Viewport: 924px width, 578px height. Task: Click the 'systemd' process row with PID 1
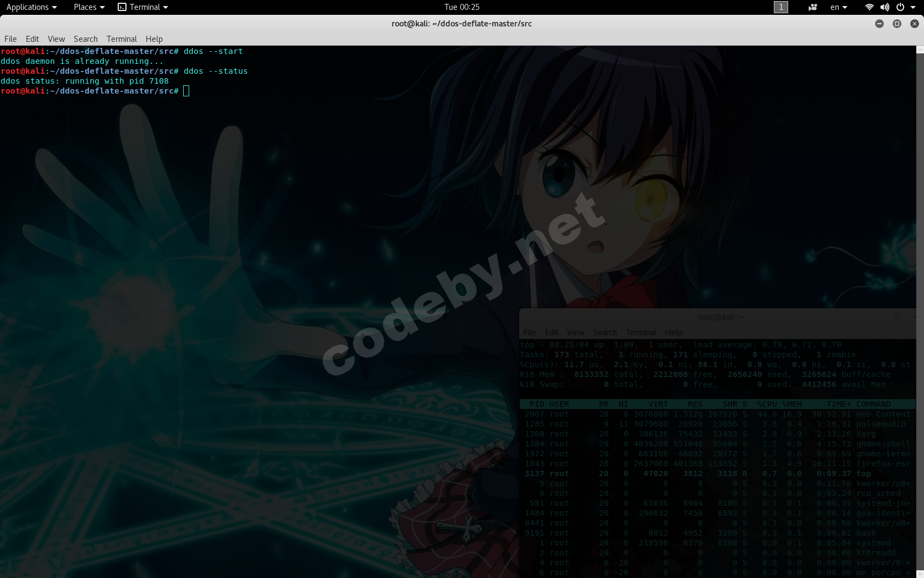tap(717, 543)
